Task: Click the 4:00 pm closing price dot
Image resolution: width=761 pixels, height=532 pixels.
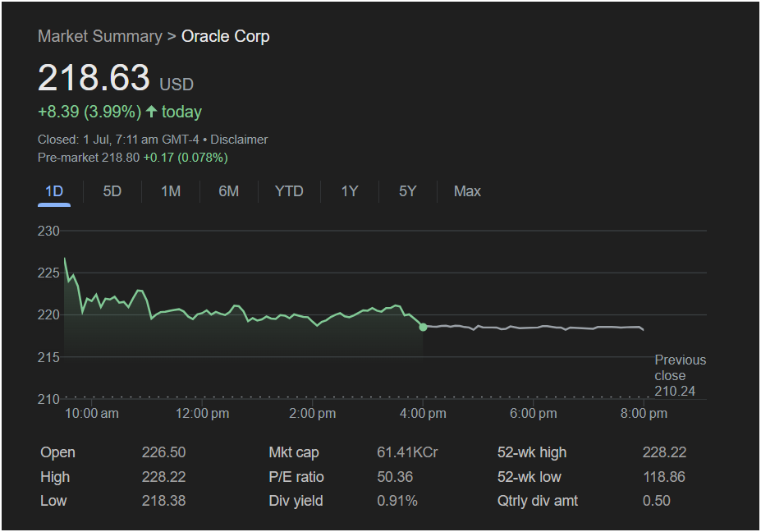Action: [423, 327]
